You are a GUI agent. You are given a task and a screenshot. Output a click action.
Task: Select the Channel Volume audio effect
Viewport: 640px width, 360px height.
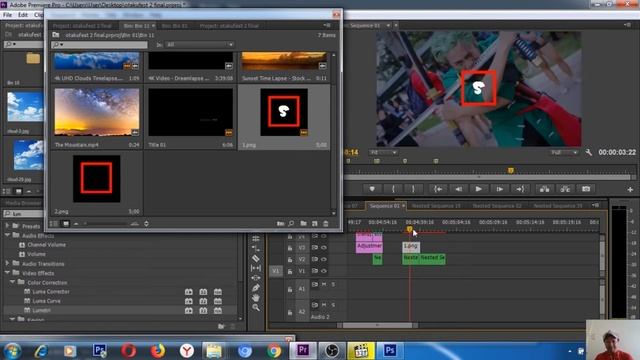tap(47, 244)
